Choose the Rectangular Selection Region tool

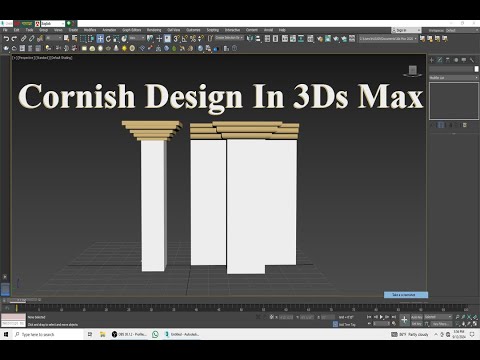(x=83, y=39)
